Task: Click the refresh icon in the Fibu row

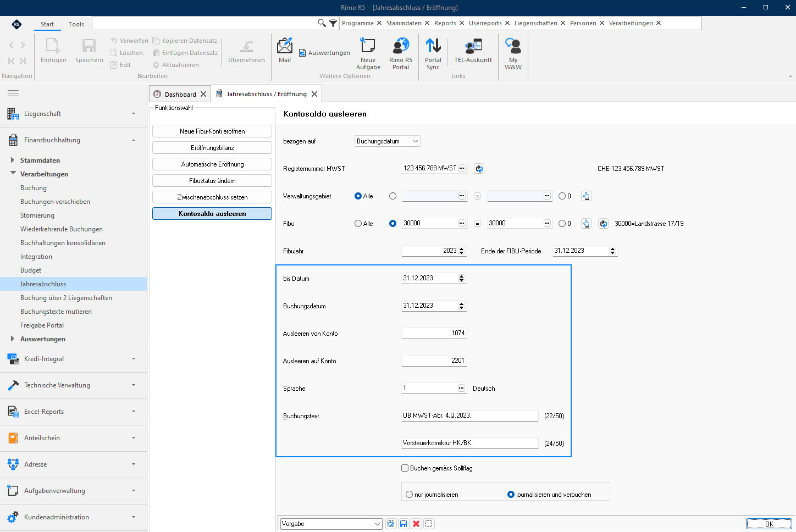Action: (603, 224)
